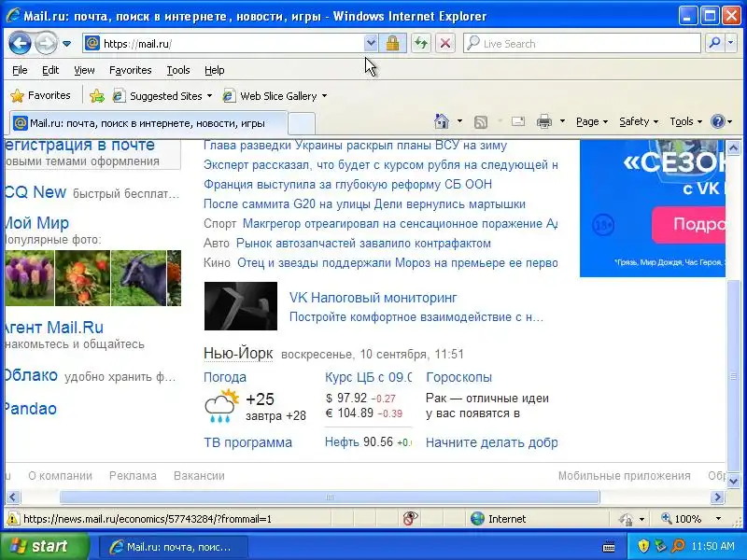This screenshot has width=747, height=560.
Task: Click the RSS feeds icon
Action: (481, 122)
